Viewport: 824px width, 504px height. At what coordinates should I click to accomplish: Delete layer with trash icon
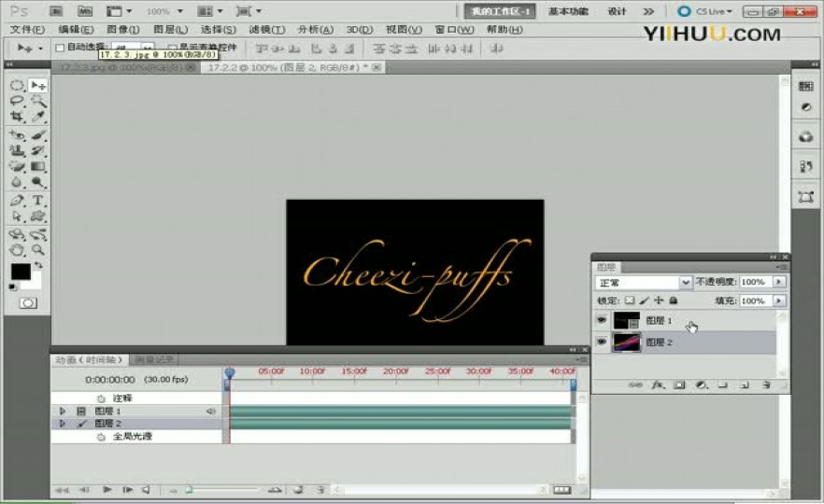pos(767,385)
